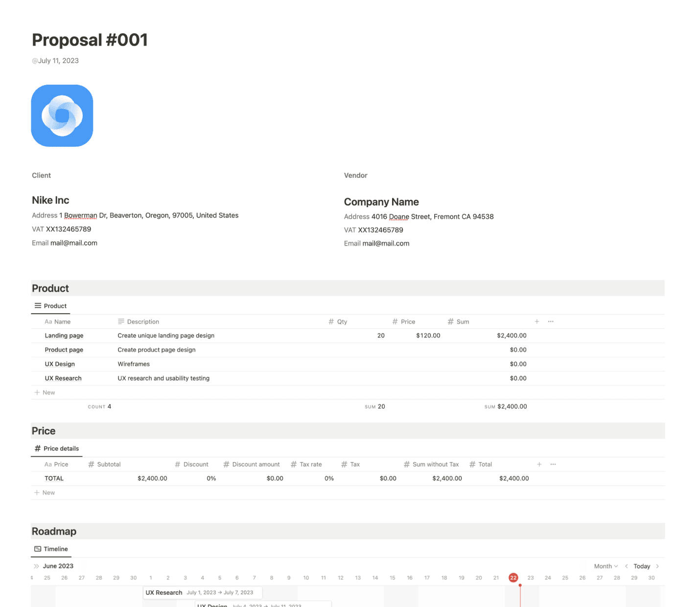The image size is (700, 607).
Task: Click the Price column header in Product table
Action: click(403, 322)
